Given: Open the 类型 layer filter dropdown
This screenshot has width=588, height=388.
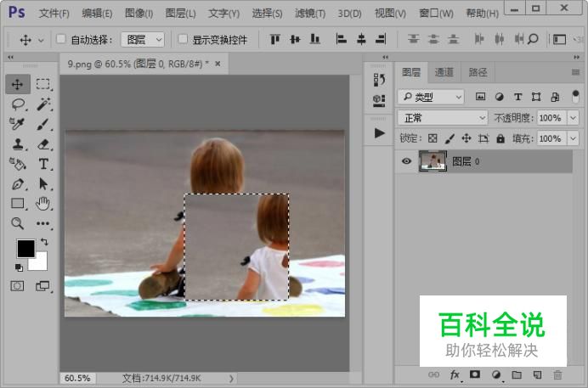Looking at the screenshot, I should coord(431,97).
